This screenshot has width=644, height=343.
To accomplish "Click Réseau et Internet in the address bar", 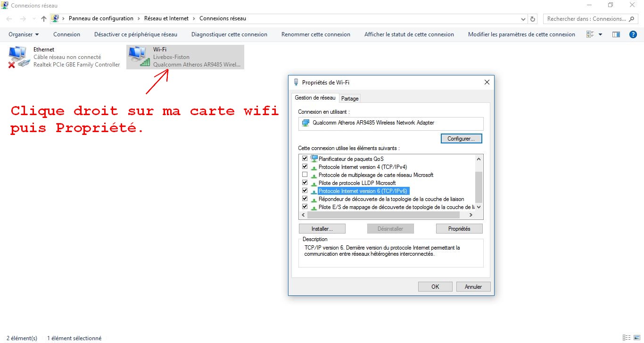I will [166, 19].
